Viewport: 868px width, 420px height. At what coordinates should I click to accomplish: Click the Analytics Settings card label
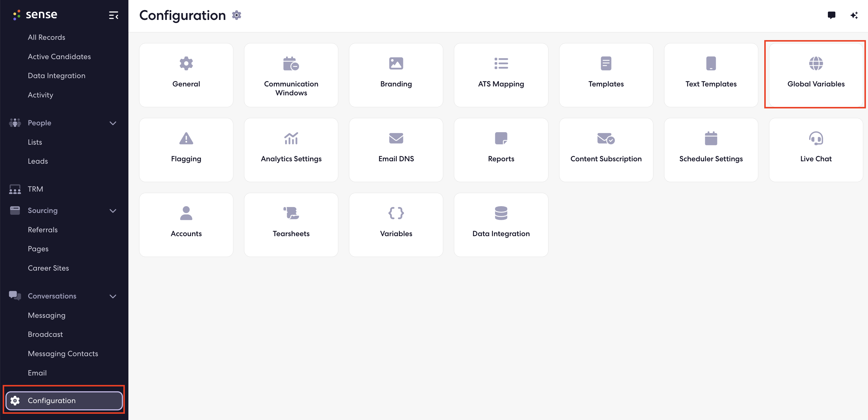291,159
